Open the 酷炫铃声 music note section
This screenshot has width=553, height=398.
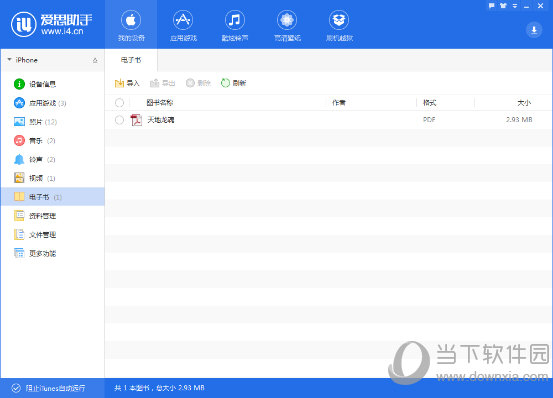[235, 25]
